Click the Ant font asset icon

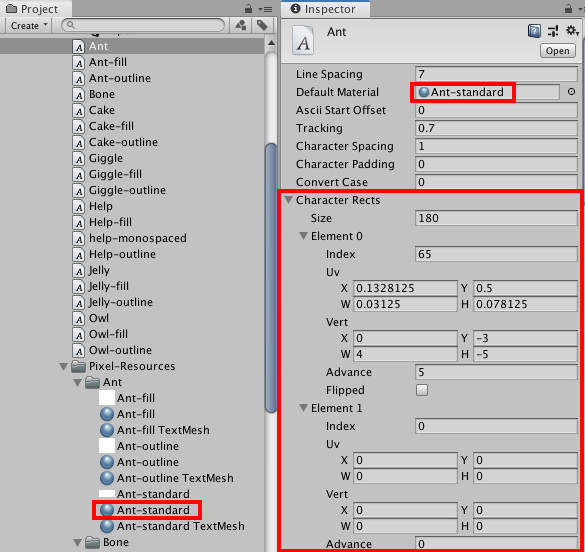(78, 47)
